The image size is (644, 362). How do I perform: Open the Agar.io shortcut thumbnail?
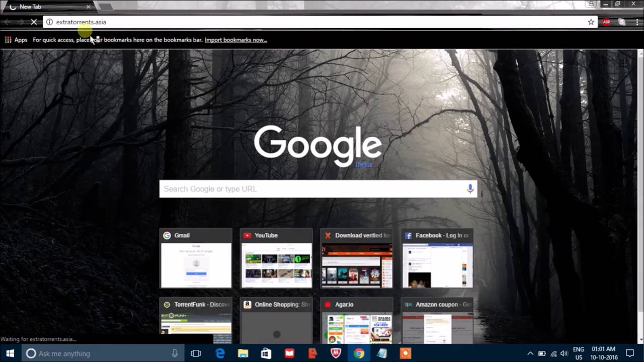coord(357,320)
